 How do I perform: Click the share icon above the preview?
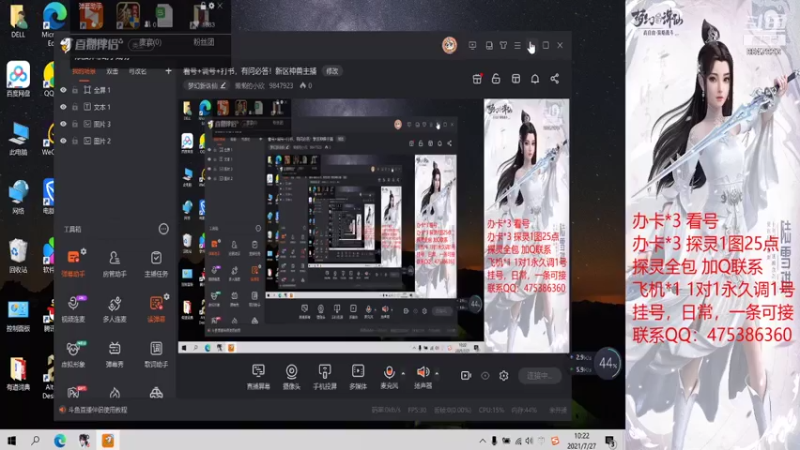click(x=555, y=79)
